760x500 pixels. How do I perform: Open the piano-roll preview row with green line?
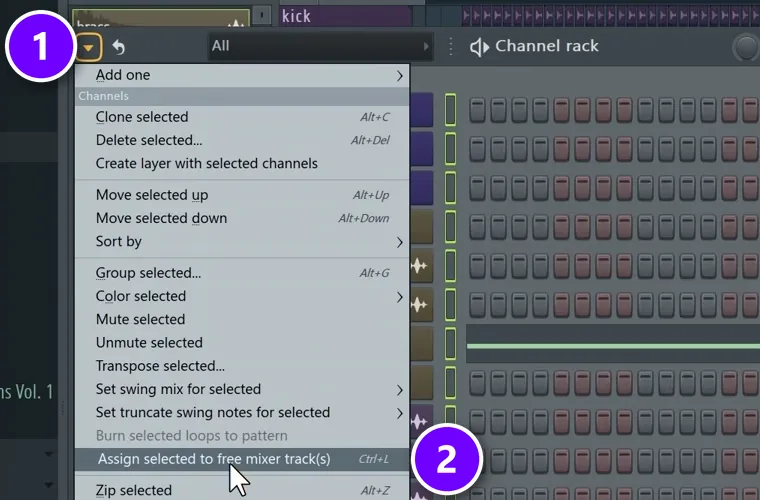pos(613,344)
